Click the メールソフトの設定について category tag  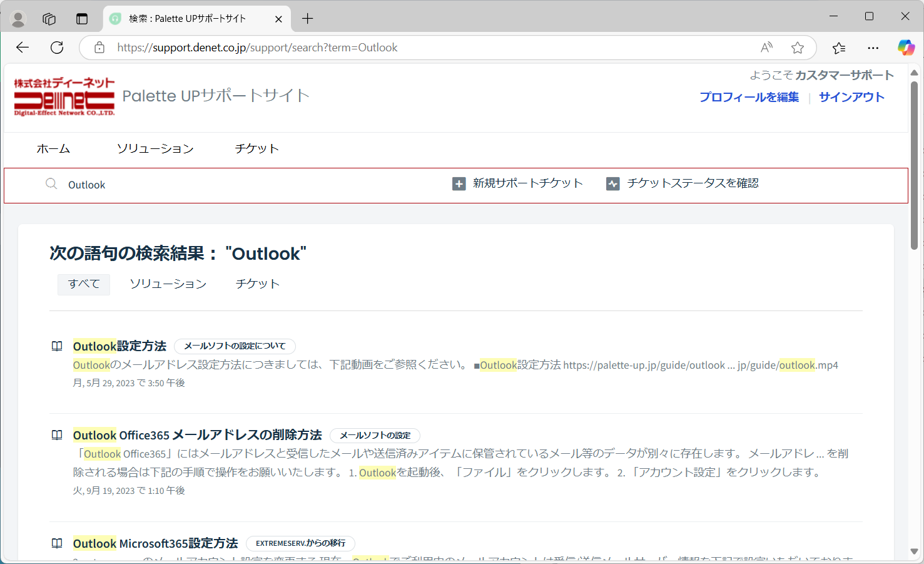pyautogui.click(x=235, y=346)
